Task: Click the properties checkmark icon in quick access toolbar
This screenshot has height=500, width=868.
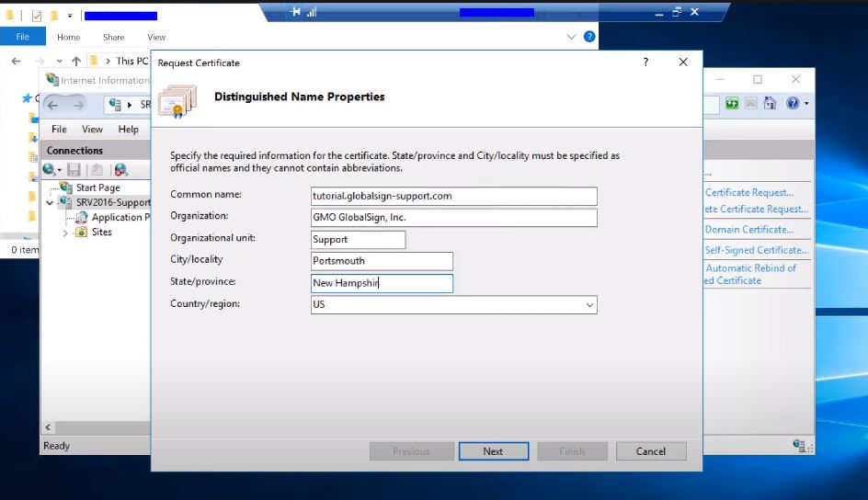Action: tap(37, 16)
